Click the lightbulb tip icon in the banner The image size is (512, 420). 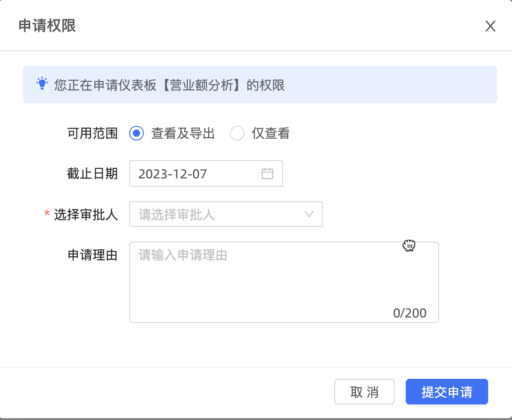[42, 84]
